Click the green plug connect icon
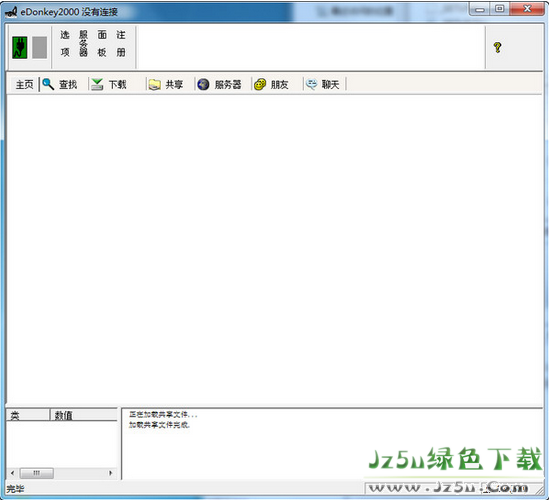This screenshot has width=549, height=500. 20,47
